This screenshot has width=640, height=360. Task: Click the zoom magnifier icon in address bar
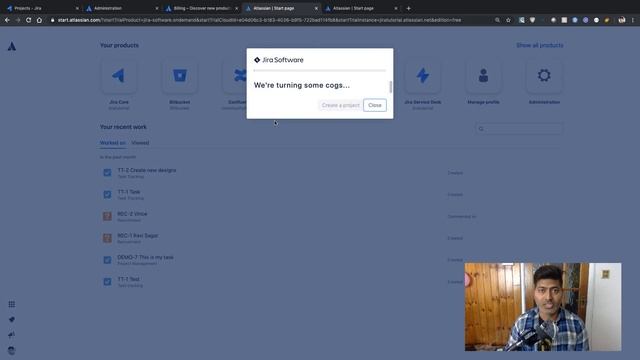[497, 20]
